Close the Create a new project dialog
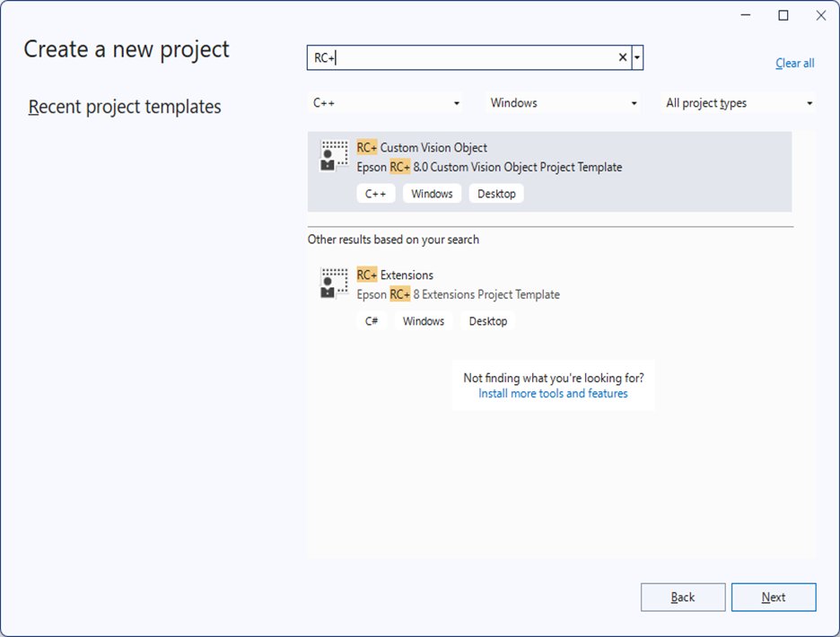Viewport: 840px width, 637px height. point(820,15)
